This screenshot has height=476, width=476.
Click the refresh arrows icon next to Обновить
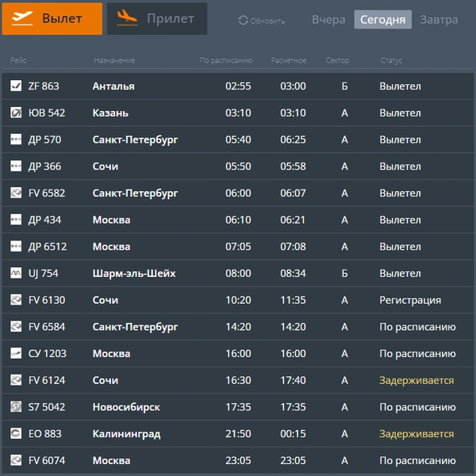[x=243, y=21]
